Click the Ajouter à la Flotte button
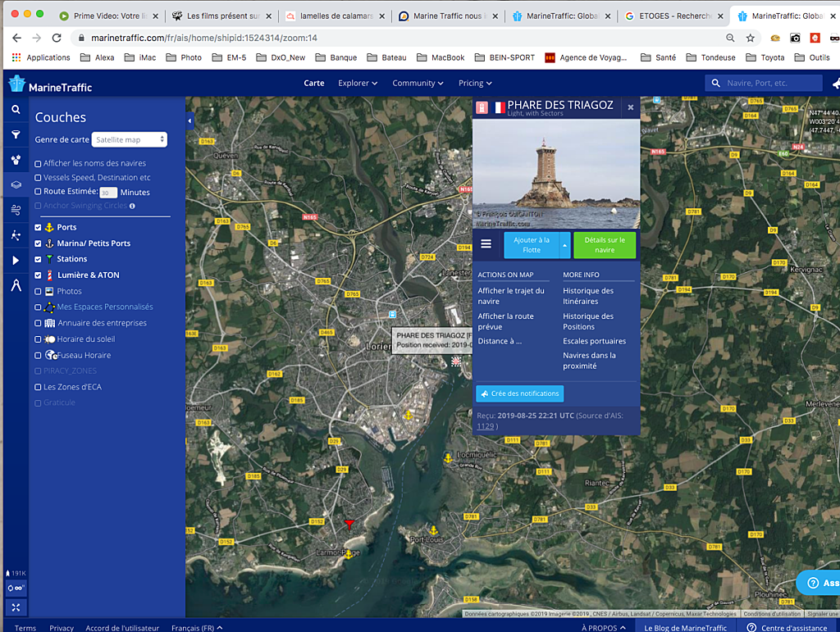This screenshot has width=840, height=632. pyautogui.click(x=532, y=245)
